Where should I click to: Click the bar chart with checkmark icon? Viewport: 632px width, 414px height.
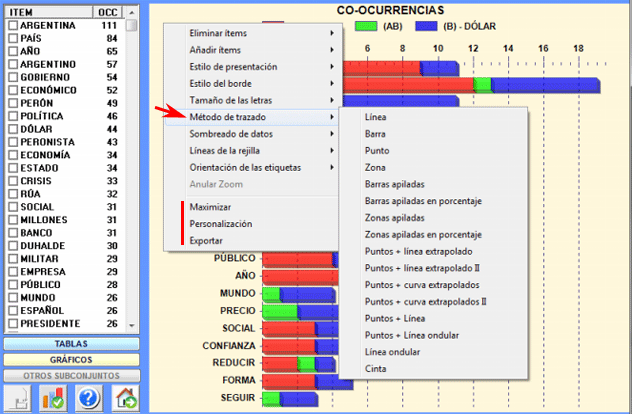tap(53, 398)
